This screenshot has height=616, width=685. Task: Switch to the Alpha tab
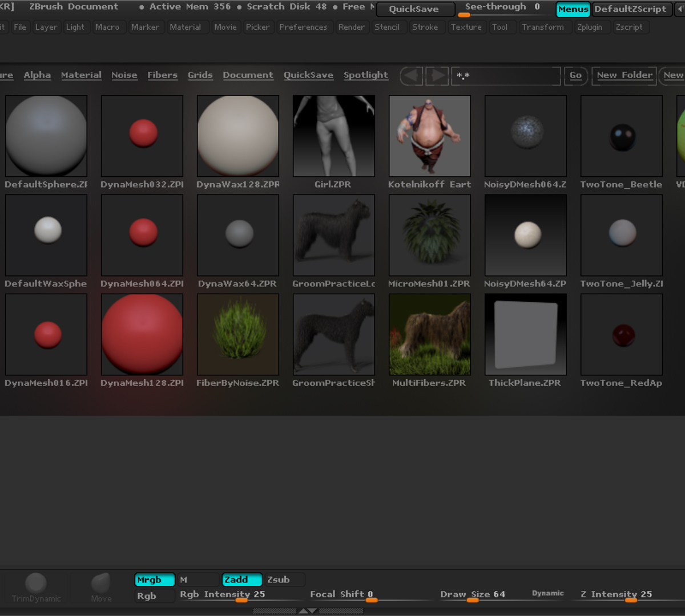pyautogui.click(x=37, y=75)
